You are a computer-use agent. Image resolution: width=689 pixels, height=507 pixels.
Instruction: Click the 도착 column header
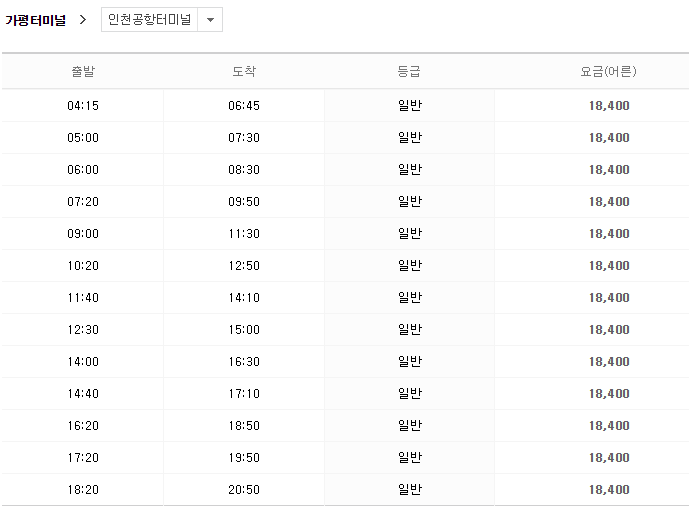pyautogui.click(x=244, y=71)
